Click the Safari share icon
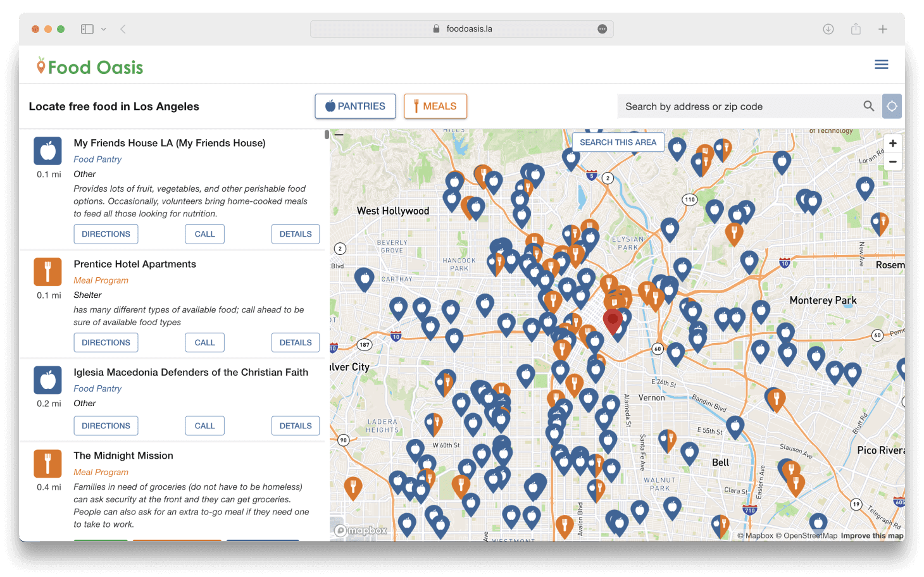This screenshot has height=577, width=924. point(856,28)
